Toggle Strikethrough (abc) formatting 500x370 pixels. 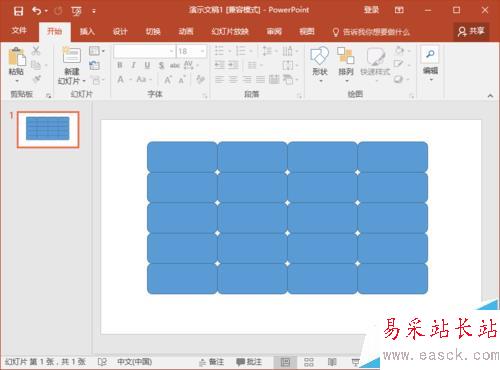175,65
